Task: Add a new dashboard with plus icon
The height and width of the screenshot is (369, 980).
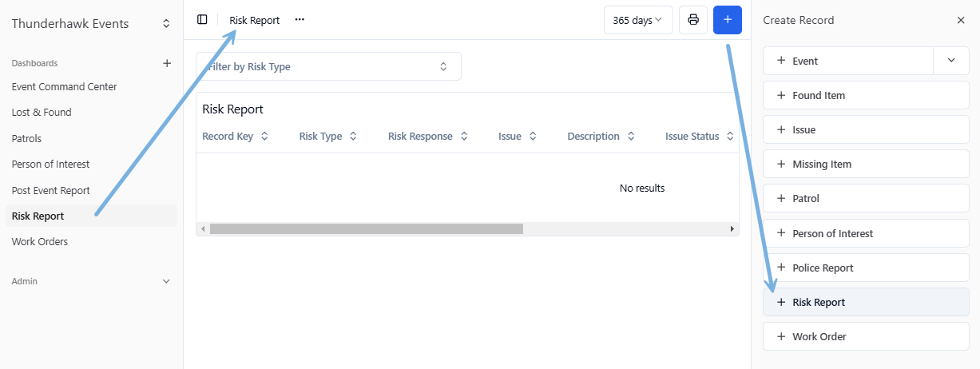Action: click(167, 63)
